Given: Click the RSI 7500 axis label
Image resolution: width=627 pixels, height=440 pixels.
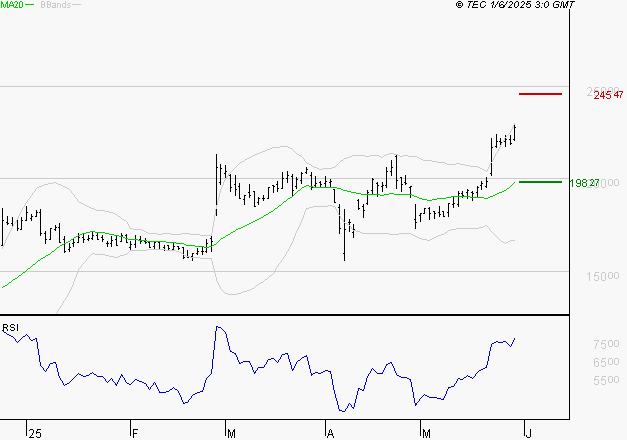Looking at the screenshot, I should point(606,344).
